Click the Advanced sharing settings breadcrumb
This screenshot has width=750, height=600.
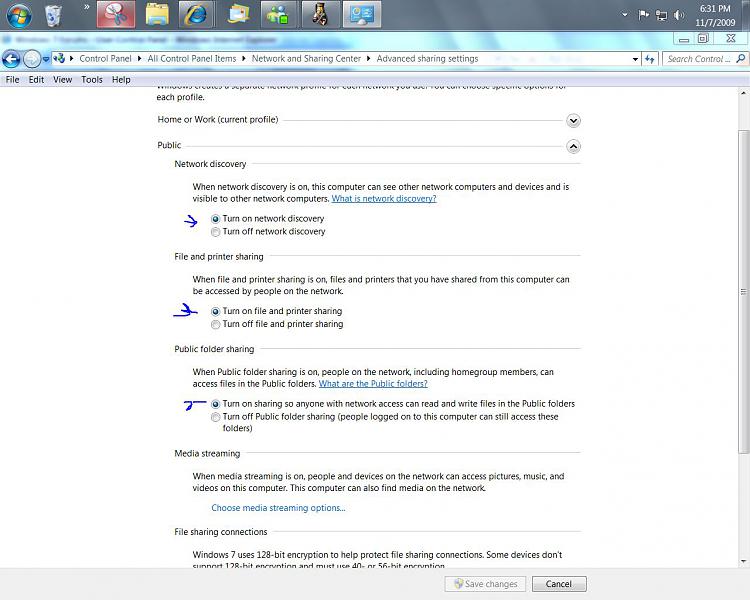tap(427, 58)
